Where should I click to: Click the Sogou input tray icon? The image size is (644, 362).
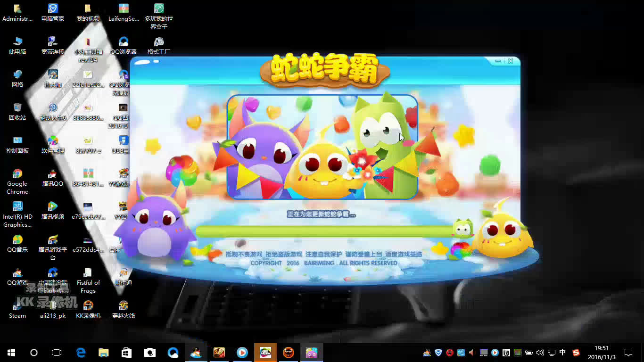(x=576, y=353)
